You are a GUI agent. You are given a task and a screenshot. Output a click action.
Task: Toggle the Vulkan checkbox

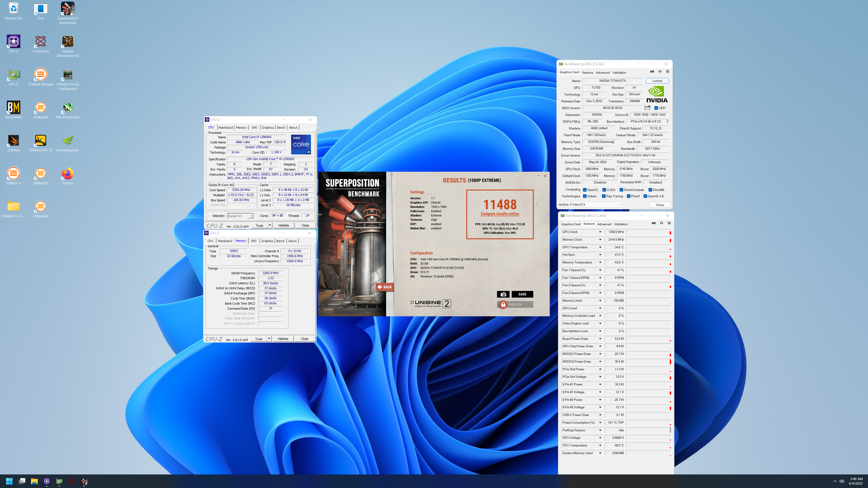585,196
